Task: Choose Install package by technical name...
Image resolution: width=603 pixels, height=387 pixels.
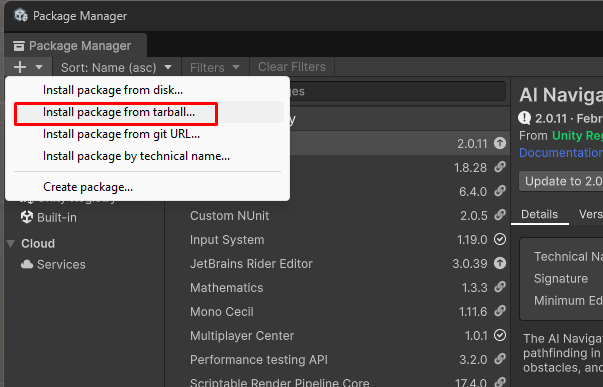Action: click(x=136, y=156)
